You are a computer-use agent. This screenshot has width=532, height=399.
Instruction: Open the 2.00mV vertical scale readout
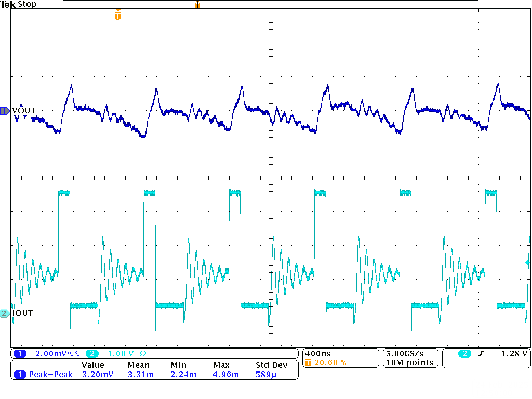(50, 354)
